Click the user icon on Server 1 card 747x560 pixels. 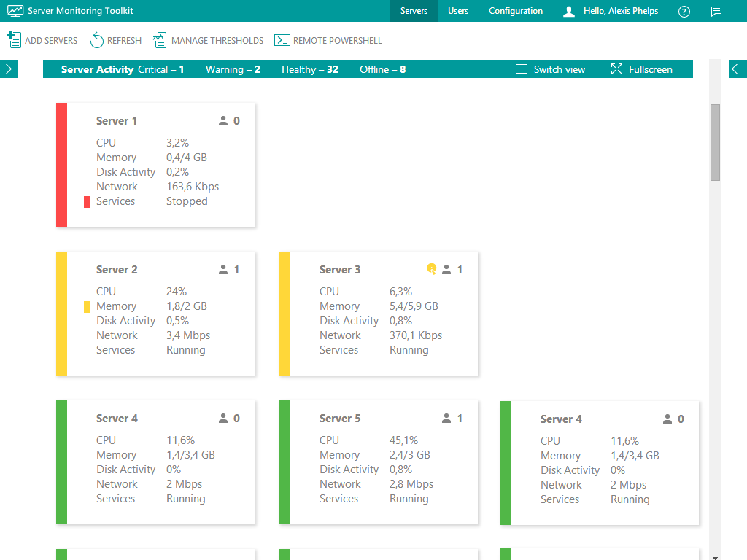223,121
